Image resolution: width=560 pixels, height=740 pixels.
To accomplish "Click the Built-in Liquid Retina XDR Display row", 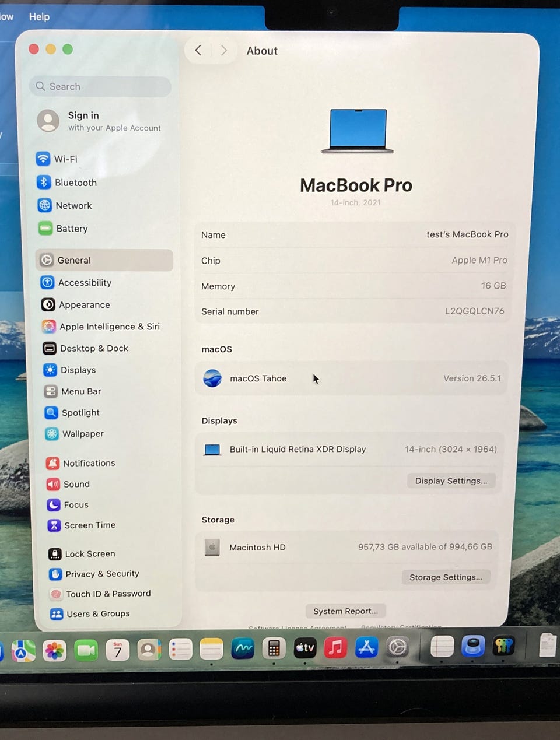I will 350,449.
